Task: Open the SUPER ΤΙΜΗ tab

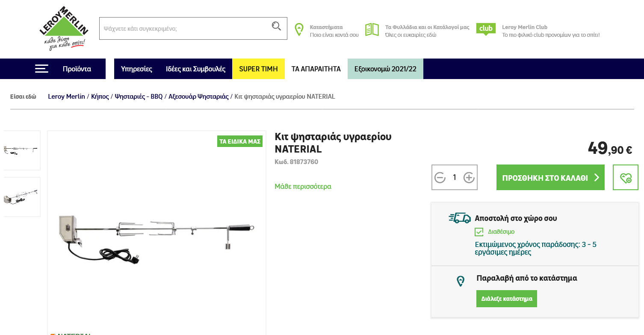Action: pos(258,69)
